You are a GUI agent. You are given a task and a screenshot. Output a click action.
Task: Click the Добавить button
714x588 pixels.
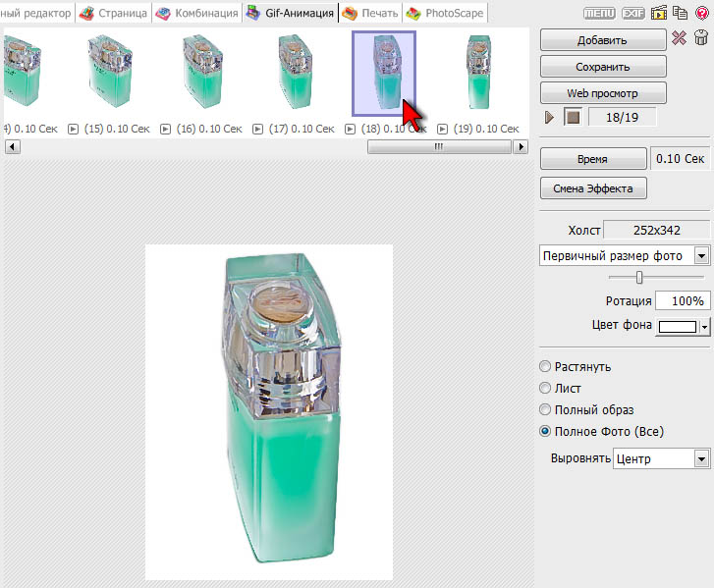(603, 40)
